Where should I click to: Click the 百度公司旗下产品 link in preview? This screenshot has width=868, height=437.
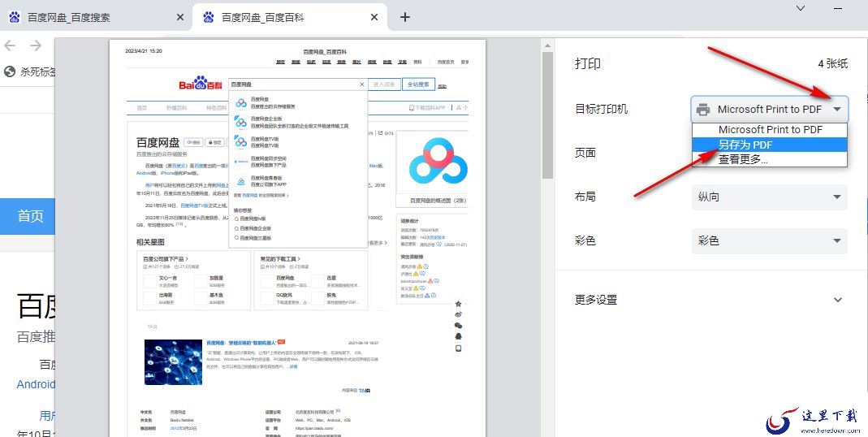click(165, 258)
